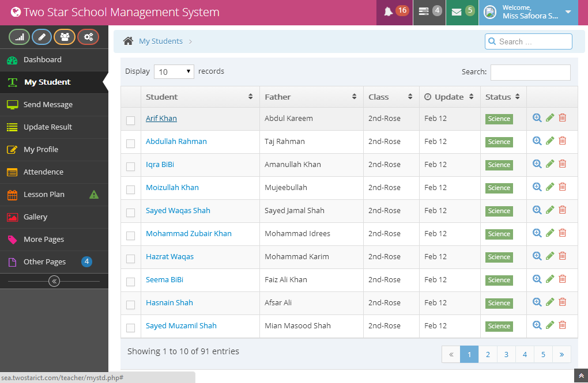Click the scroll-to-top arrow button
Screen dimensions: 588x383
tap(581, 376)
